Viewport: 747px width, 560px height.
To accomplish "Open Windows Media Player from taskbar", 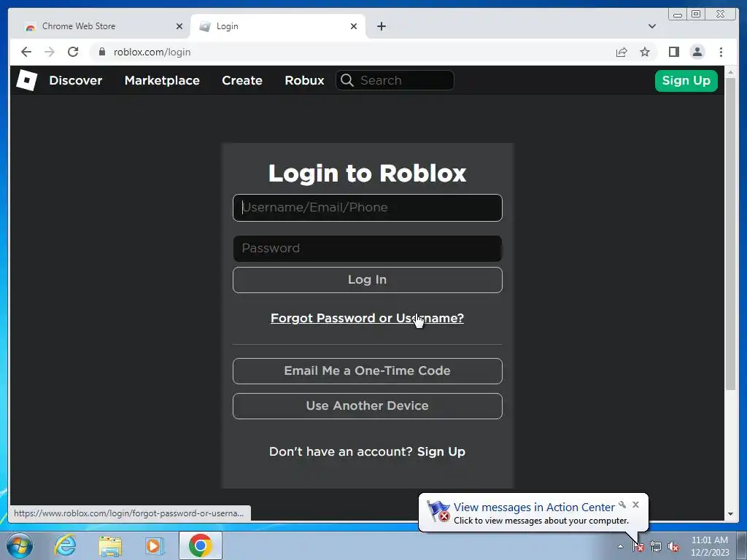I will click(155, 545).
